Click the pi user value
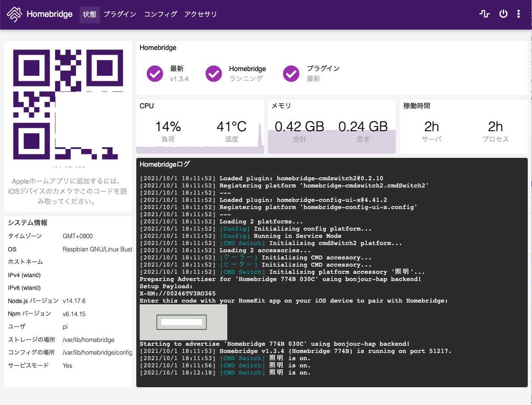Image resolution: width=532 pixels, height=405 pixels. click(65, 327)
